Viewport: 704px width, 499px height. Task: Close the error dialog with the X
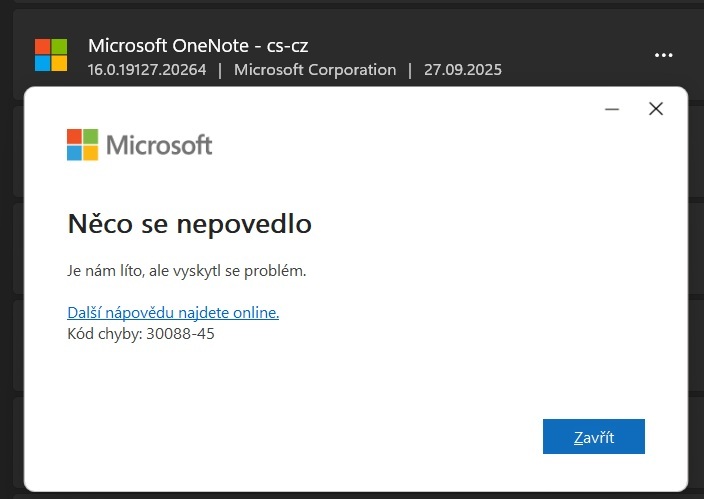(x=656, y=108)
